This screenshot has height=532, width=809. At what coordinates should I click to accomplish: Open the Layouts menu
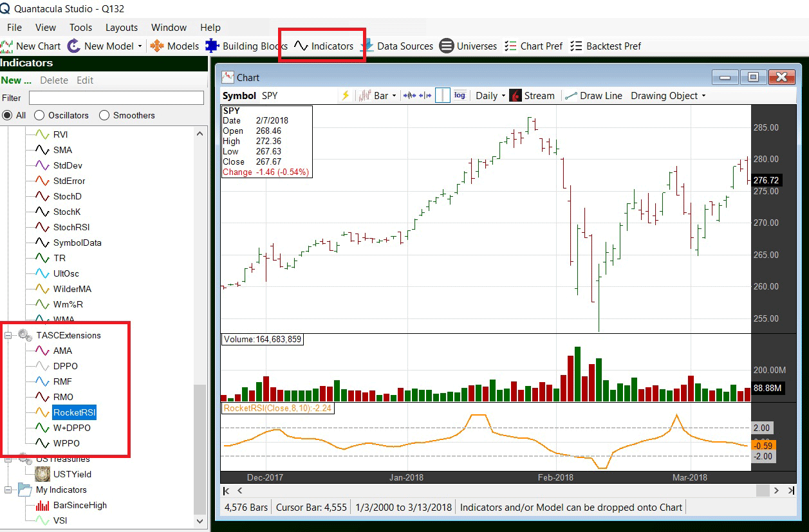tap(122, 28)
